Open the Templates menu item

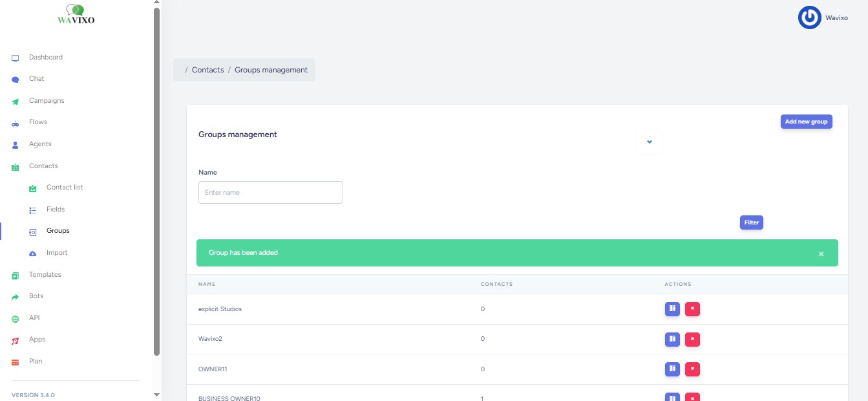(45, 275)
